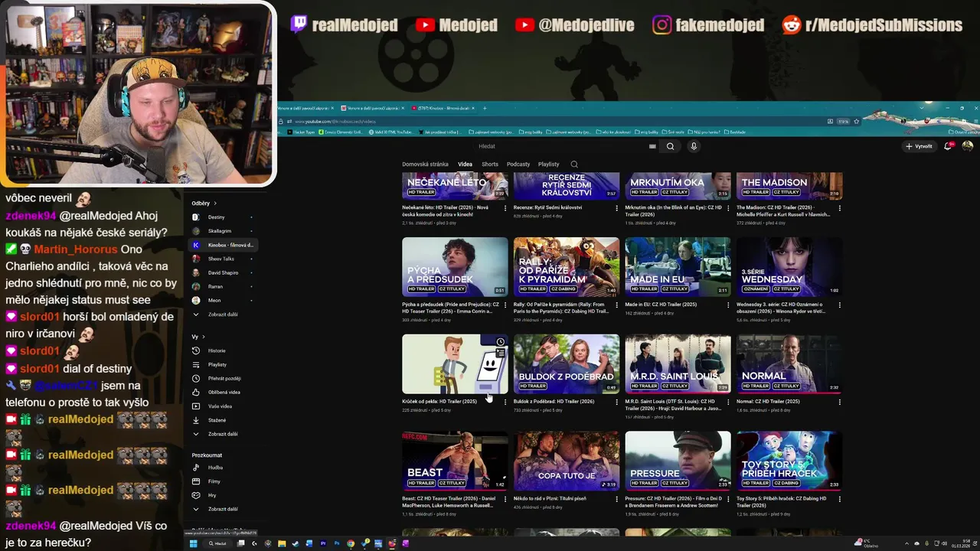Image resolution: width=980 pixels, height=551 pixels.
Task: Click Add to queue overlay on Krůček od pekla thumbnail
Action: pos(500,354)
